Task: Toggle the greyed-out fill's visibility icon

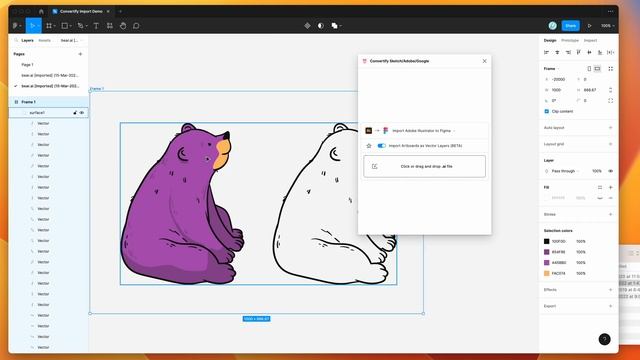Action: (x=600, y=198)
